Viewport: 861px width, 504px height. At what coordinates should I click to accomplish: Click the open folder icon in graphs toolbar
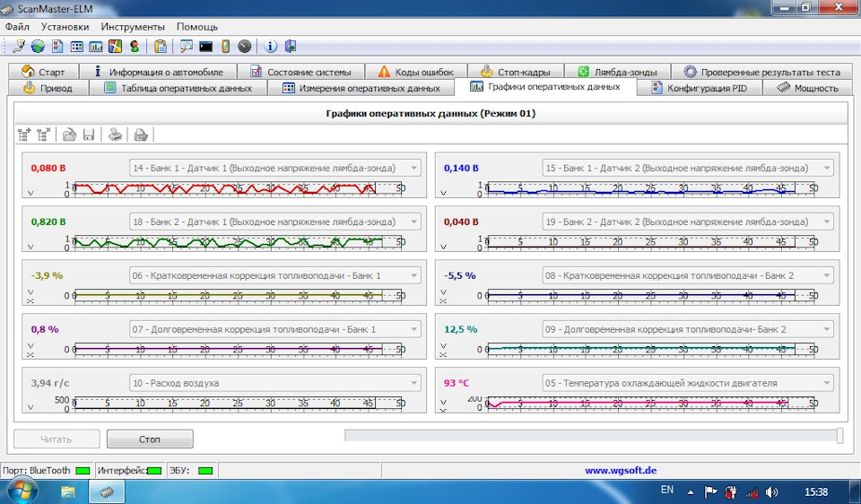69,134
